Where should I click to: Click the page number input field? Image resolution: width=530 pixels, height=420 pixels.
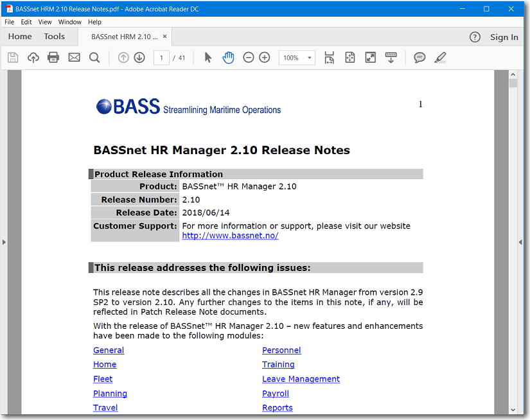(161, 58)
